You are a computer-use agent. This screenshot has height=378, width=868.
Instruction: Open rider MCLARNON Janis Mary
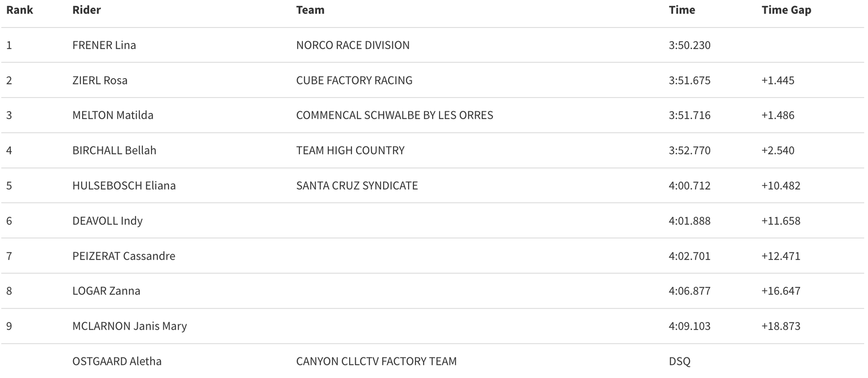pos(129,326)
